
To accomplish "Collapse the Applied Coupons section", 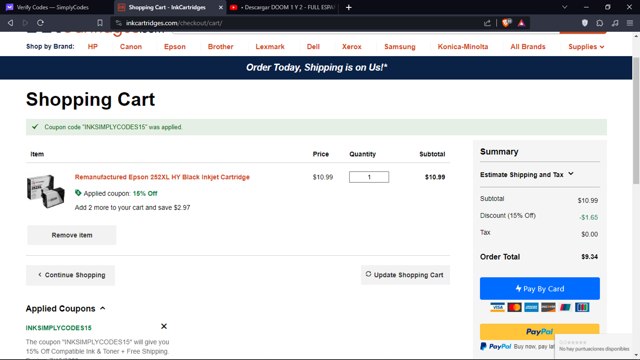I will click(65, 309).
